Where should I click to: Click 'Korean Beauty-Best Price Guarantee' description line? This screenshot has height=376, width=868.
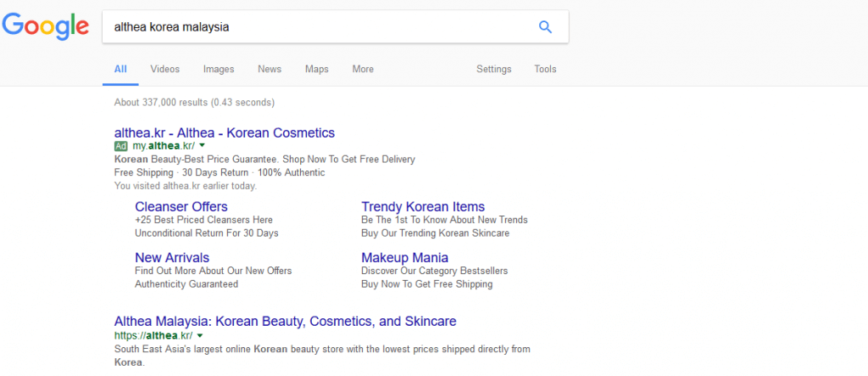[x=264, y=160]
